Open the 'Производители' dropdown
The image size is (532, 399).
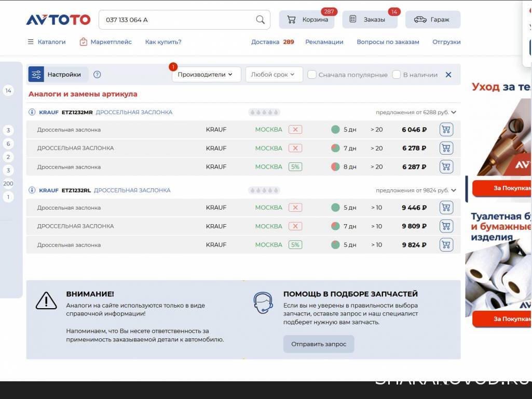coord(206,75)
